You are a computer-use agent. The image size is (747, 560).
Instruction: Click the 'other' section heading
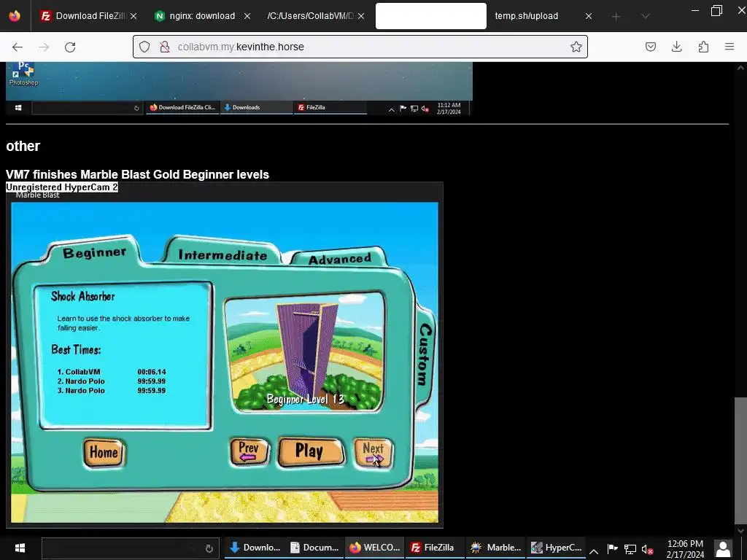pyautogui.click(x=23, y=146)
